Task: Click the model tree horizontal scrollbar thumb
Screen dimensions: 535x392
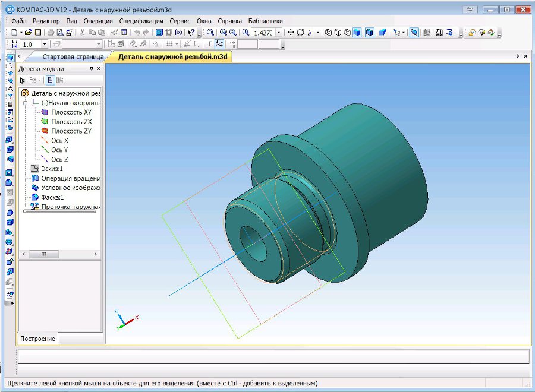Action: pos(43,254)
